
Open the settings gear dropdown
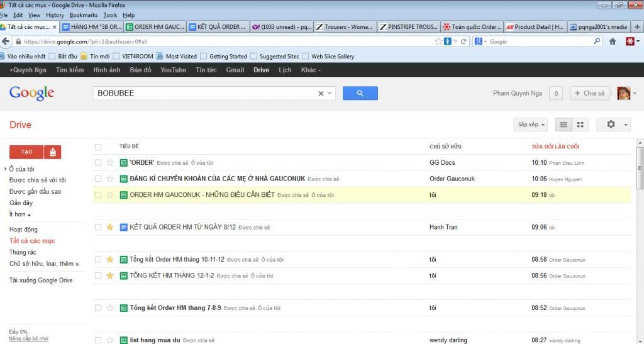click(x=613, y=125)
